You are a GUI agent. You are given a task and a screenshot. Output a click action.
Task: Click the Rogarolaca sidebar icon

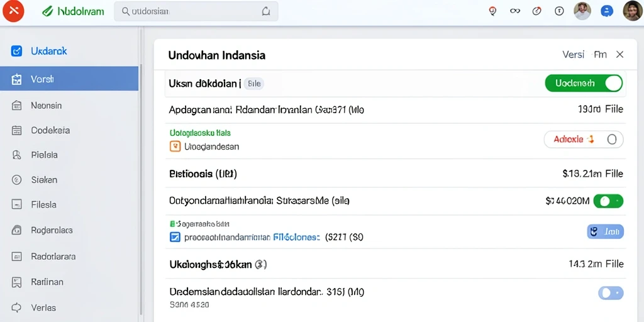(16, 230)
